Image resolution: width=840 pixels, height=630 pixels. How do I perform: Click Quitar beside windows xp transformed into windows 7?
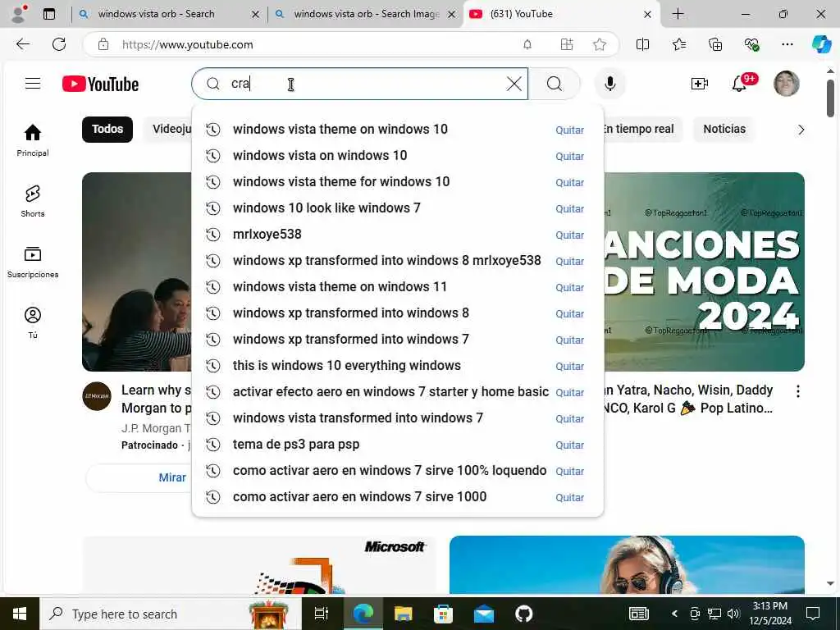[x=569, y=340]
